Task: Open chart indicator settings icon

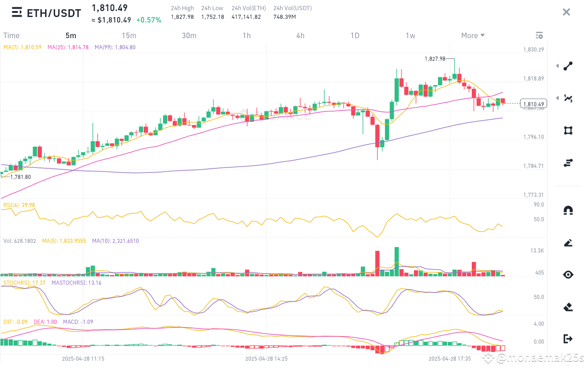Action: coord(539,35)
